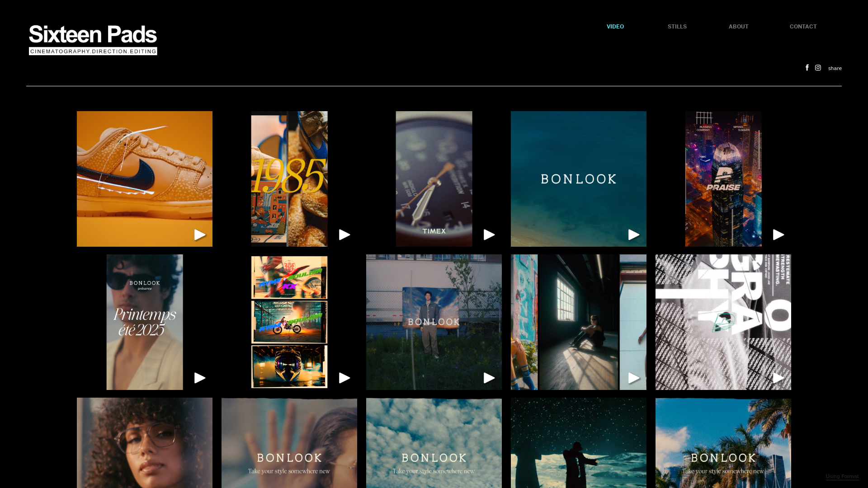Open the starry night silhouette thumbnail
The width and height of the screenshot is (868, 488).
click(x=579, y=443)
